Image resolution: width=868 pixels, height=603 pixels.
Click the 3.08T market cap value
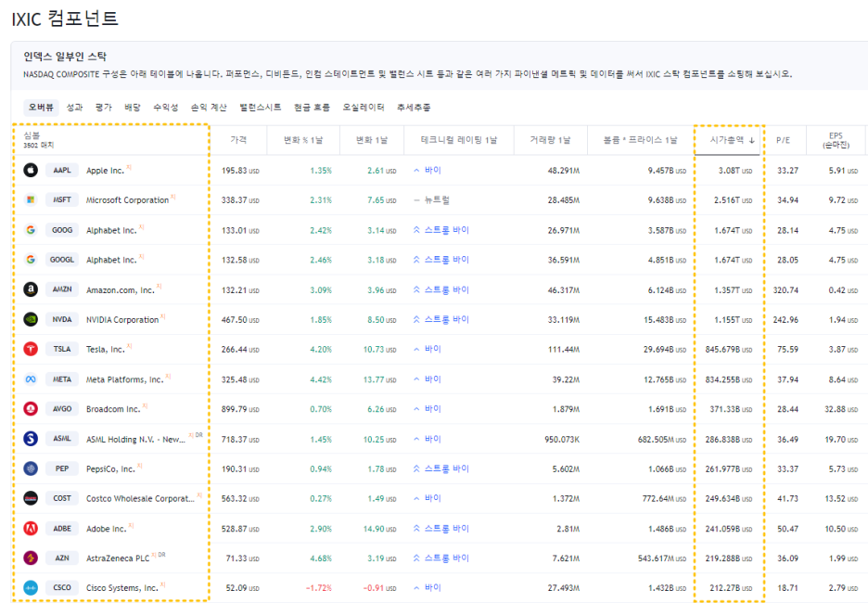pos(735,171)
